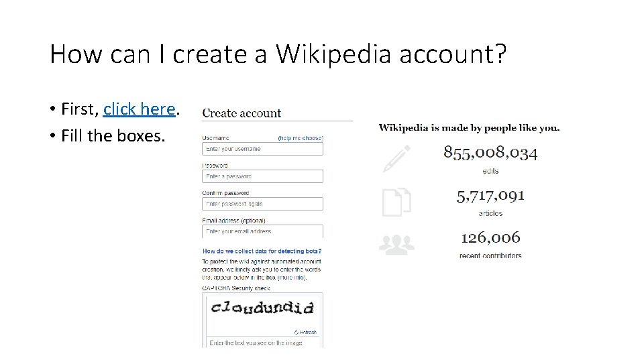Click the "more info" link

[x=293, y=276]
